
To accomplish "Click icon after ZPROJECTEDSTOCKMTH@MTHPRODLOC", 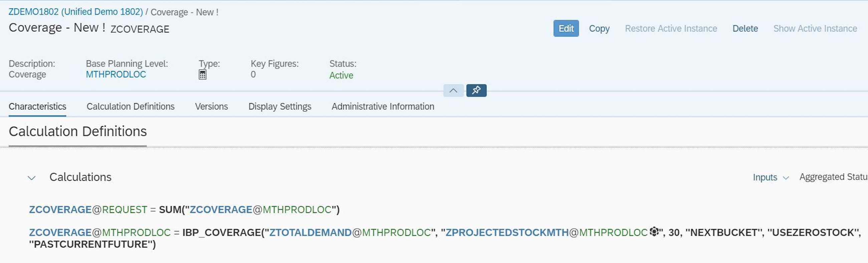I will click(x=654, y=232).
